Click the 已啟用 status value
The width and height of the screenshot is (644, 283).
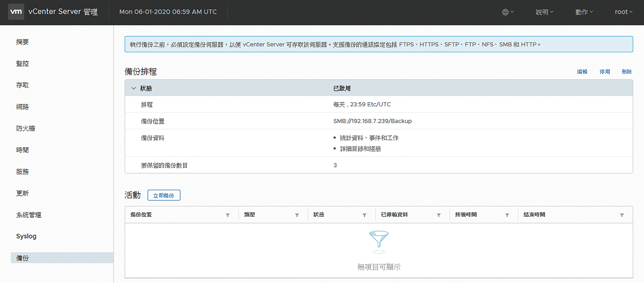pos(342,88)
